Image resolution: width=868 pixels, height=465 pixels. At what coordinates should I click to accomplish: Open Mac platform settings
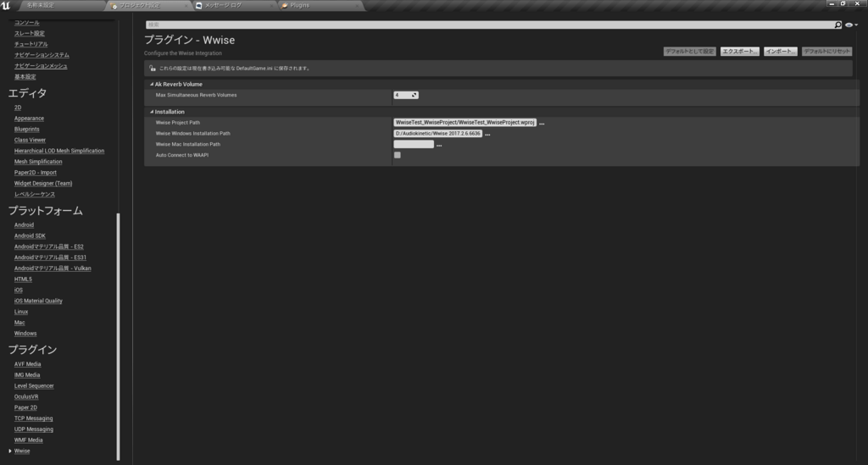coord(19,323)
